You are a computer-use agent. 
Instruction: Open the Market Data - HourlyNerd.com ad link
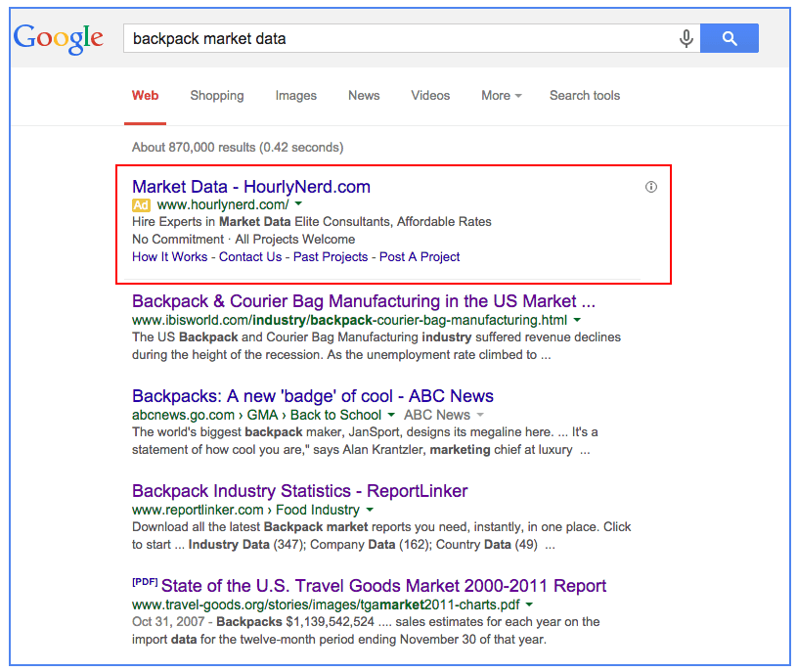[x=251, y=187]
